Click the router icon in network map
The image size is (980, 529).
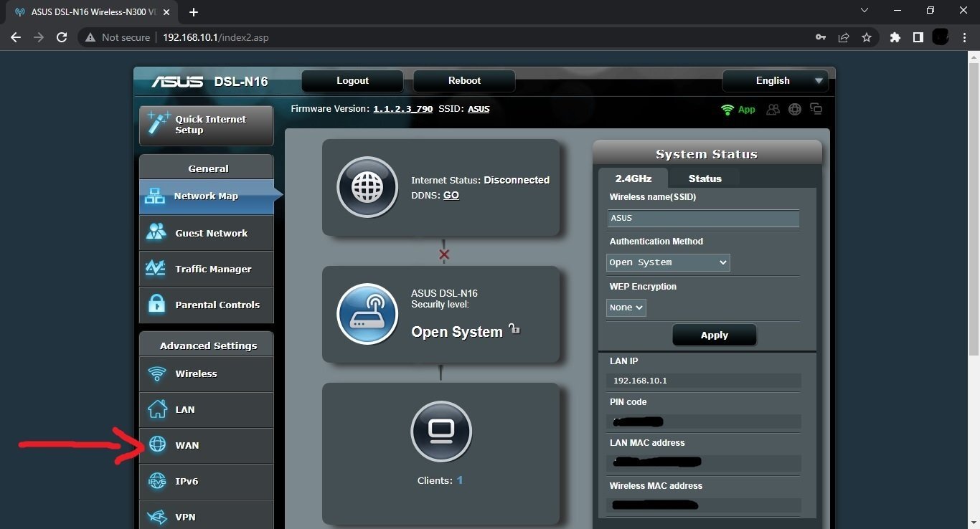click(367, 314)
